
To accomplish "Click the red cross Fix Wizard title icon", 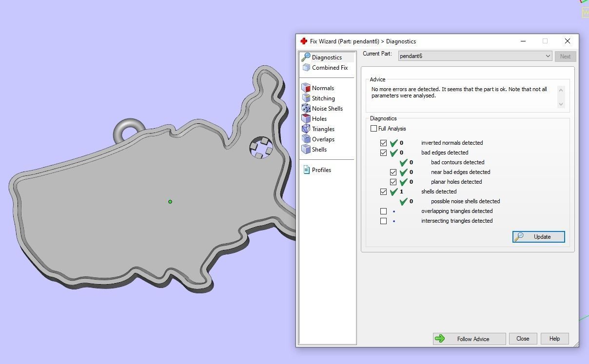I will coord(304,41).
